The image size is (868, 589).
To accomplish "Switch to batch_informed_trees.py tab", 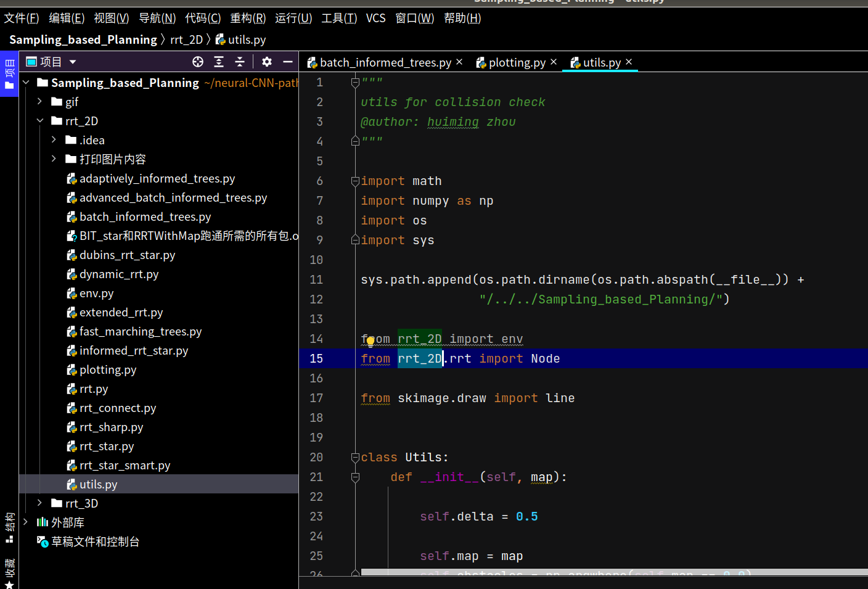I will tap(385, 62).
